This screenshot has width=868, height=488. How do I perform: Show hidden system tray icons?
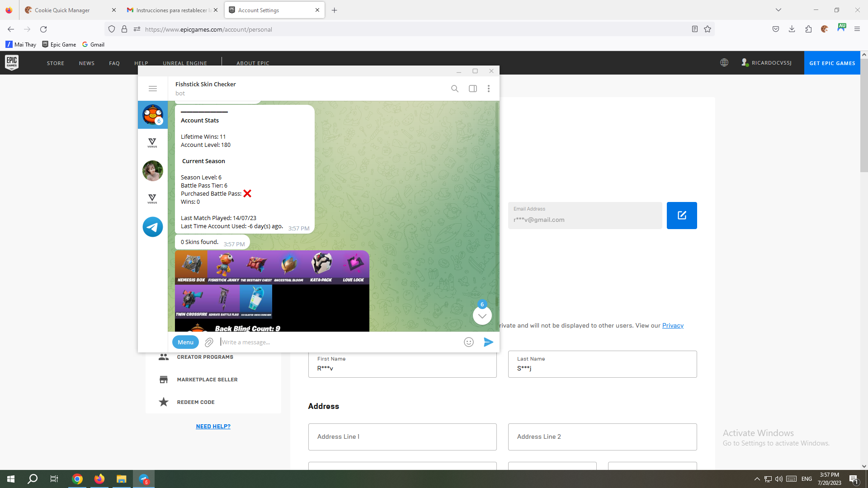[x=757, y=479]
